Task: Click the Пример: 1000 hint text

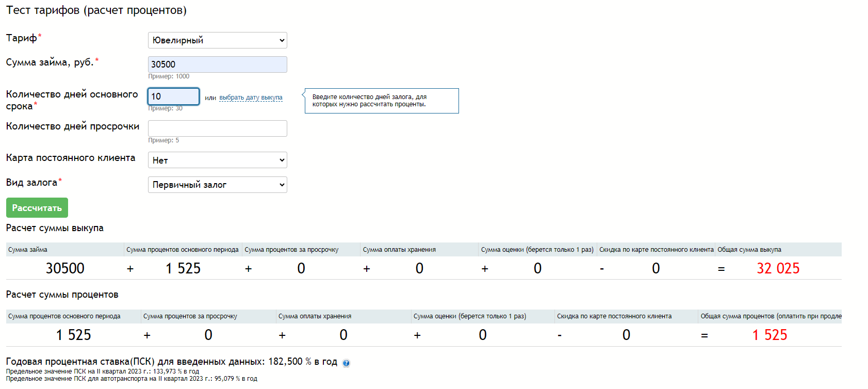Action: coord(169,76)
